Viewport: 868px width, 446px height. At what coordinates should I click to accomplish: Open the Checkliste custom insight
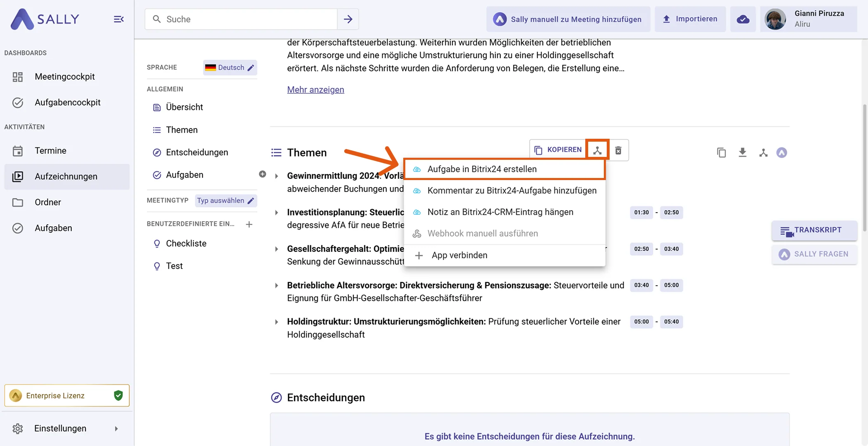pyautogui.click(x=186, y=244)
